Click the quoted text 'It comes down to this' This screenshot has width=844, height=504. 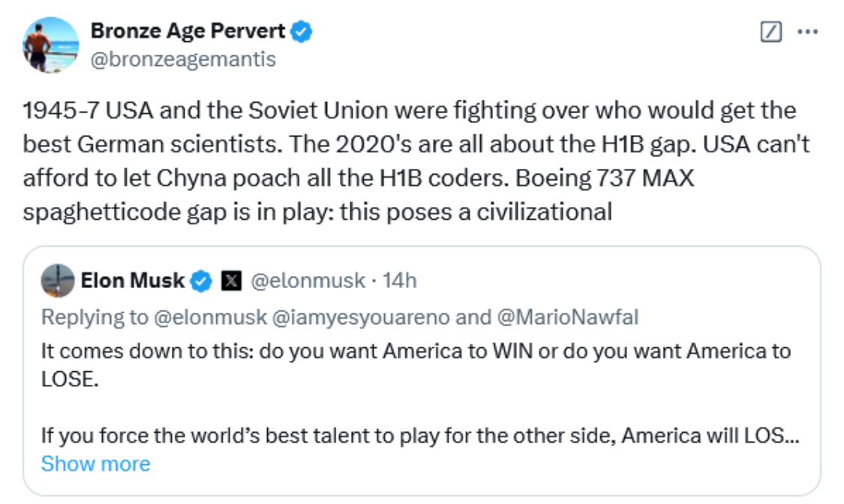(416, 351)
